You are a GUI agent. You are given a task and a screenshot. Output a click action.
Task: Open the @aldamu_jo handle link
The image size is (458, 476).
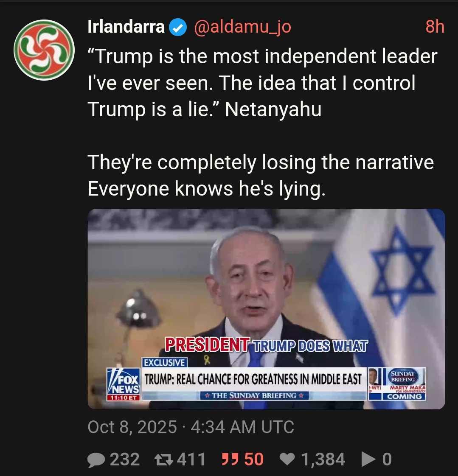point(242,27)
